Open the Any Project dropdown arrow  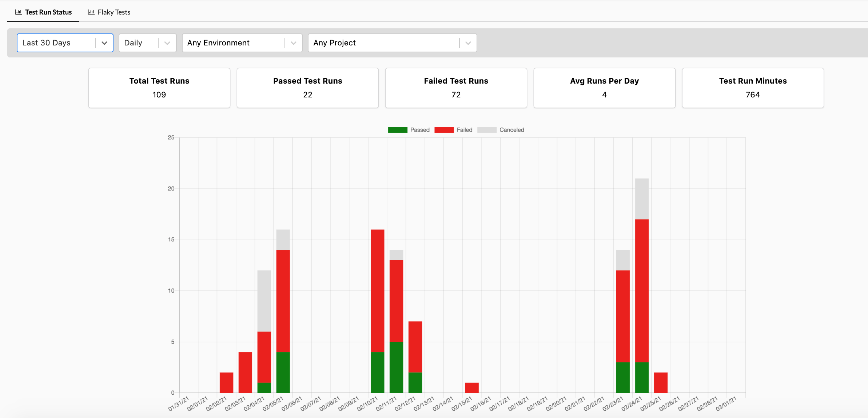(x=468, y=43)
